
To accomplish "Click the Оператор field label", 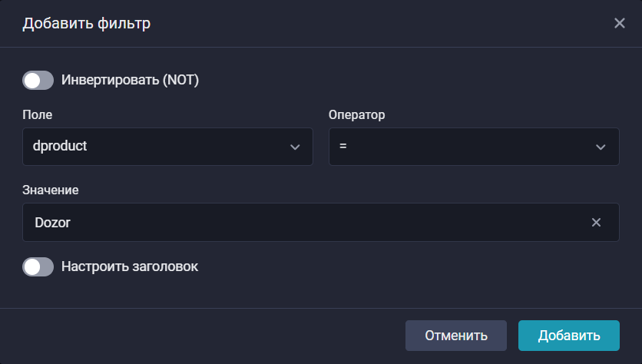I will [x=356, y=115].
